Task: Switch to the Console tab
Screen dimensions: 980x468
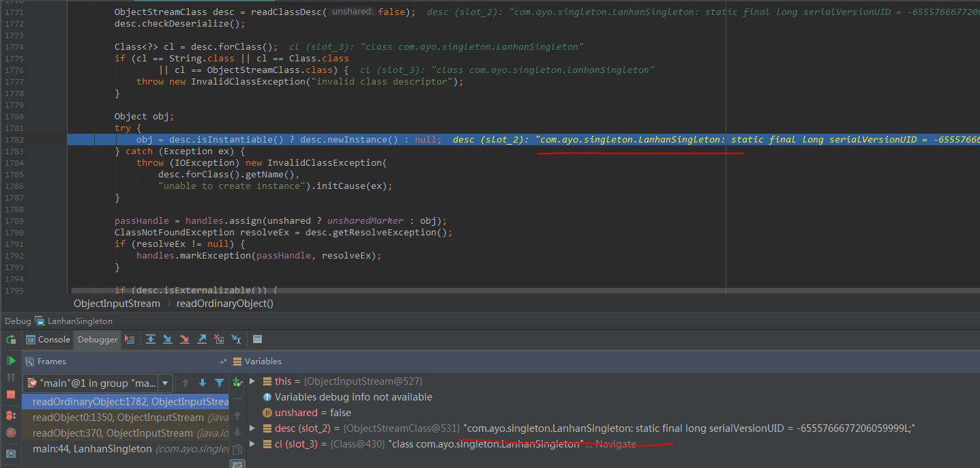Action: coord(48,340)
